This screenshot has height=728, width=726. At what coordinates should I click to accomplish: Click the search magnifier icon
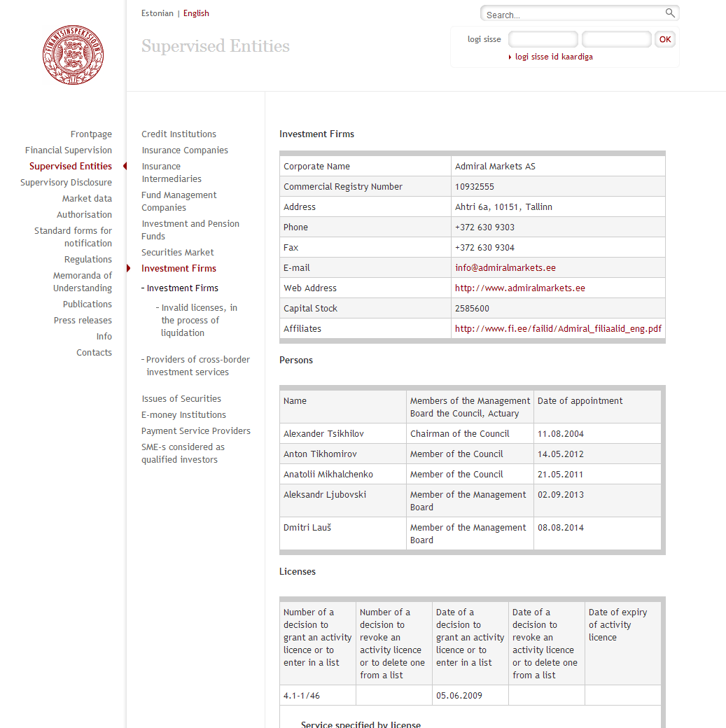(670, 13)
